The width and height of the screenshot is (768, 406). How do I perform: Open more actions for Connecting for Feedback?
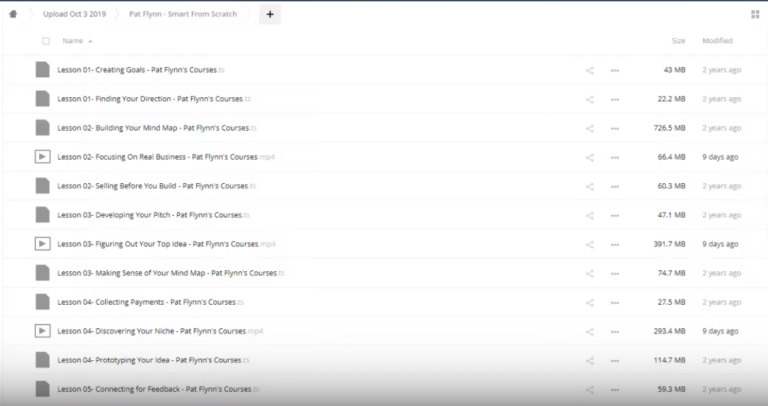pyautogui.click(x=615, y=389)
